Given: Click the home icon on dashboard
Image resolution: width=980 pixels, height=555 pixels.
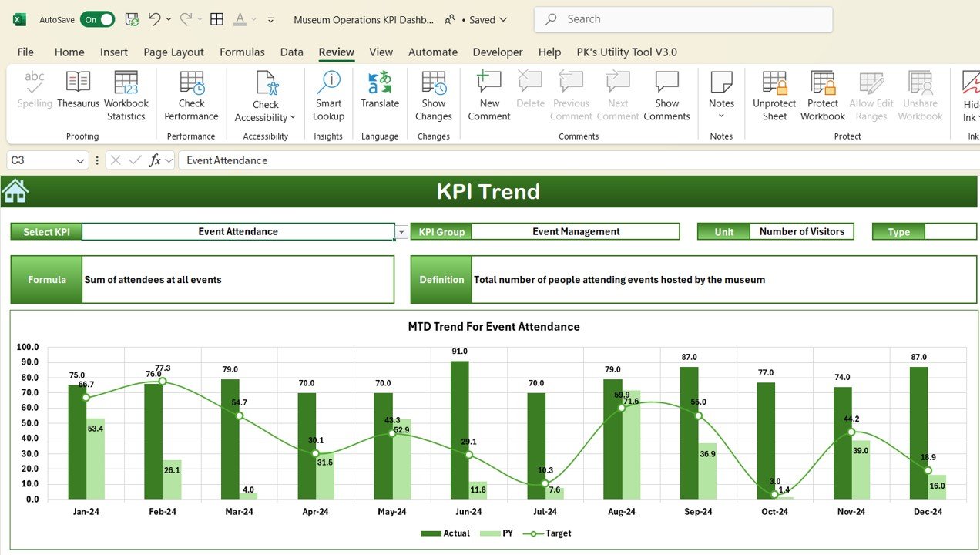Looking at the screenshot, I should 15,190.
